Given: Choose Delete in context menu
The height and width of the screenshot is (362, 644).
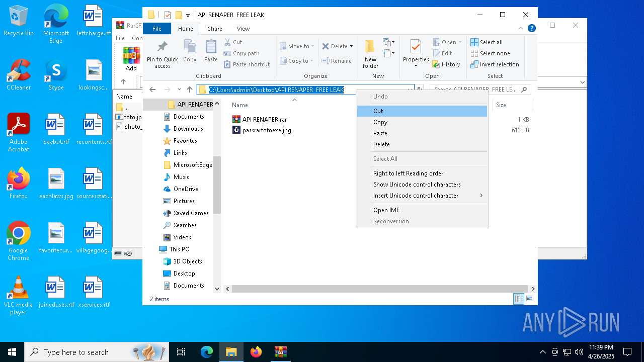Looking at the screenshot, I should [x=422, y=144].
